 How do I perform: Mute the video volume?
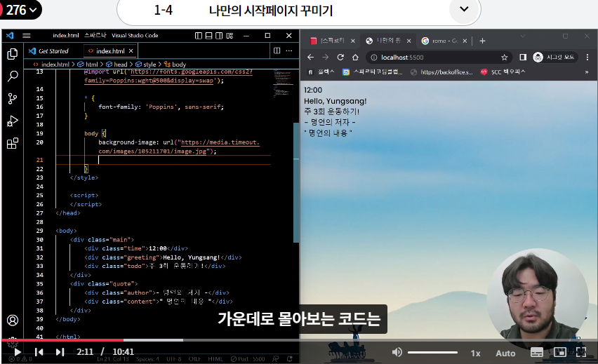tap(397, 352)
